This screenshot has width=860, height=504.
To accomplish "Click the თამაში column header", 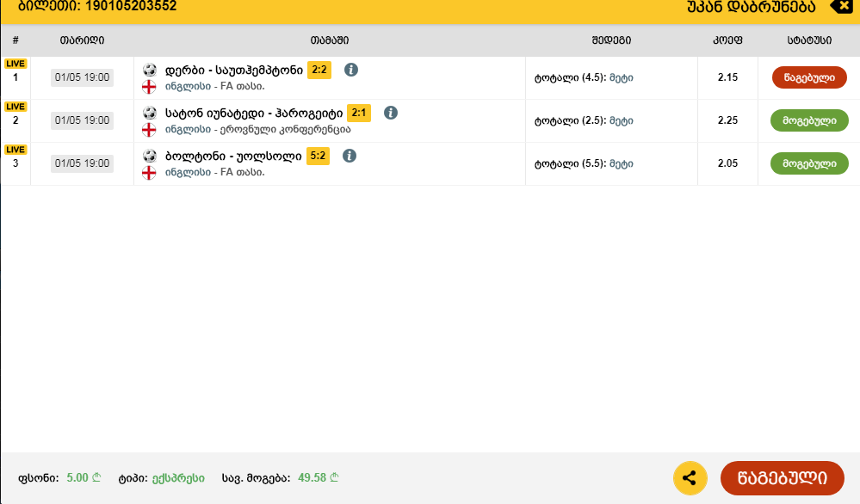I will pos(330,40).
